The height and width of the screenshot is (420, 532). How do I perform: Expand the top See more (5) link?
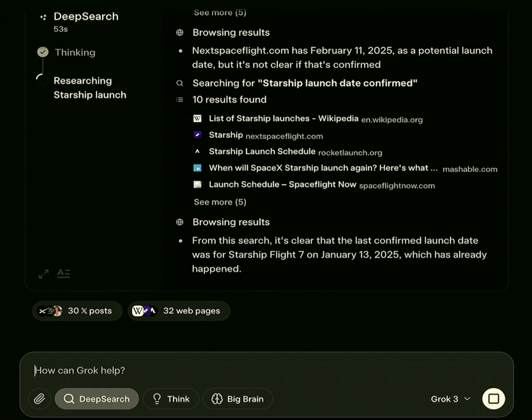220,12
